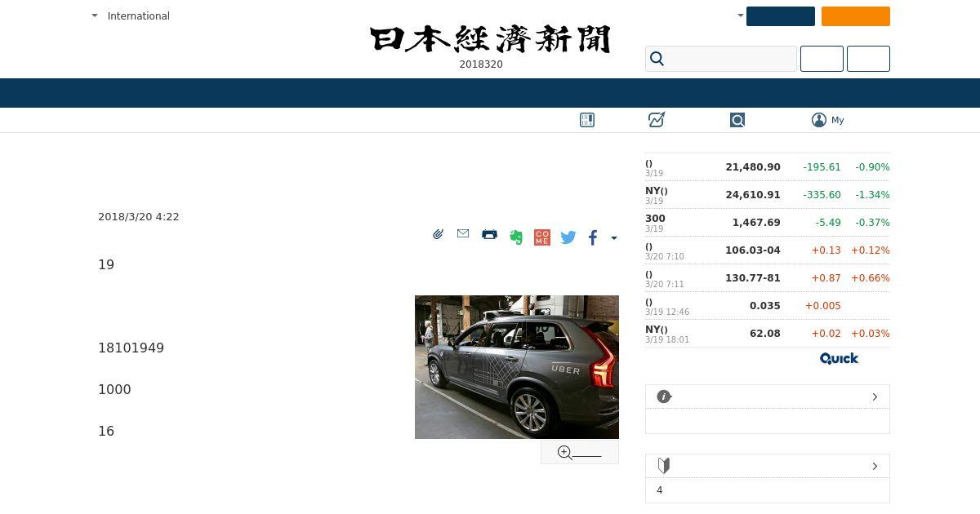Click the COMEMO share icon

coord(542,237)
